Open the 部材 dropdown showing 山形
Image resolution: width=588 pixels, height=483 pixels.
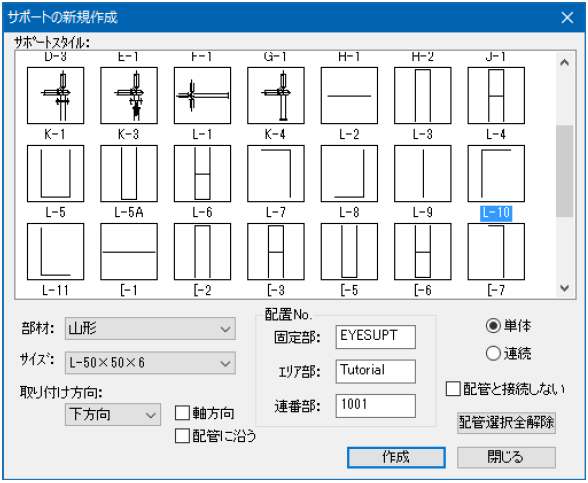[x=150, y=329]
